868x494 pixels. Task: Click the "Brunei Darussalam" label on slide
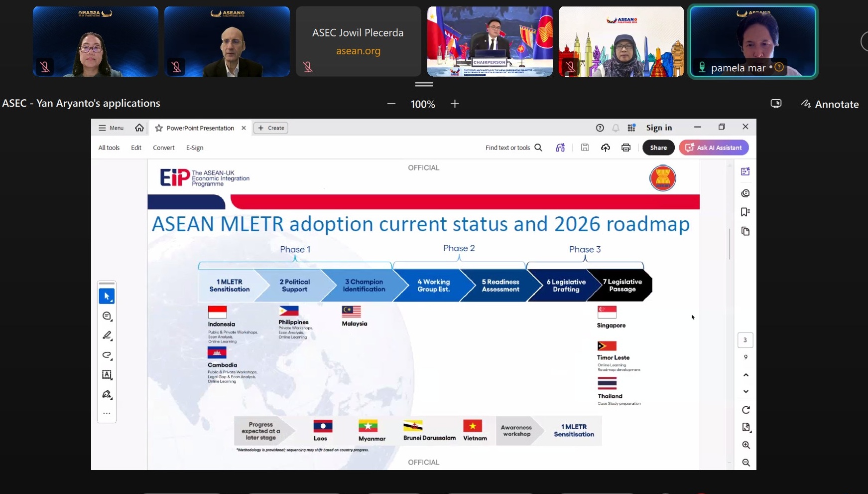point(430,438)
